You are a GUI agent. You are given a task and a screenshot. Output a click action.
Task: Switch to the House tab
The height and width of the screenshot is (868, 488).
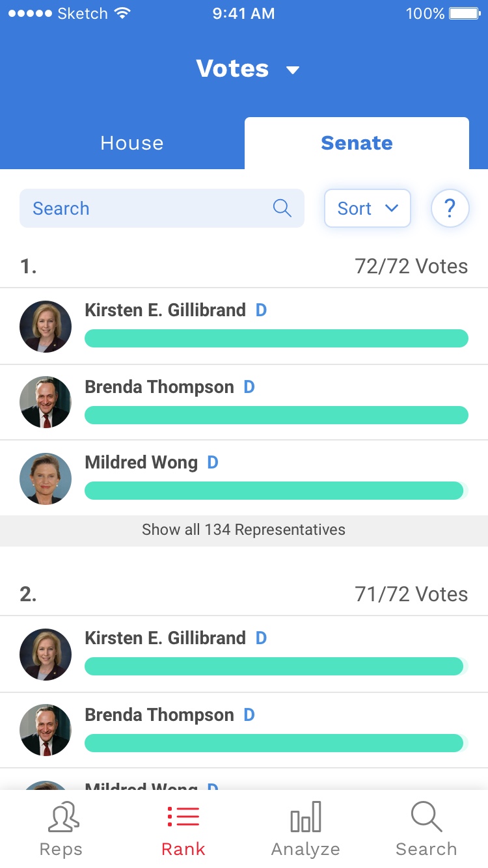pyautogui.click(x=132, y=143)
